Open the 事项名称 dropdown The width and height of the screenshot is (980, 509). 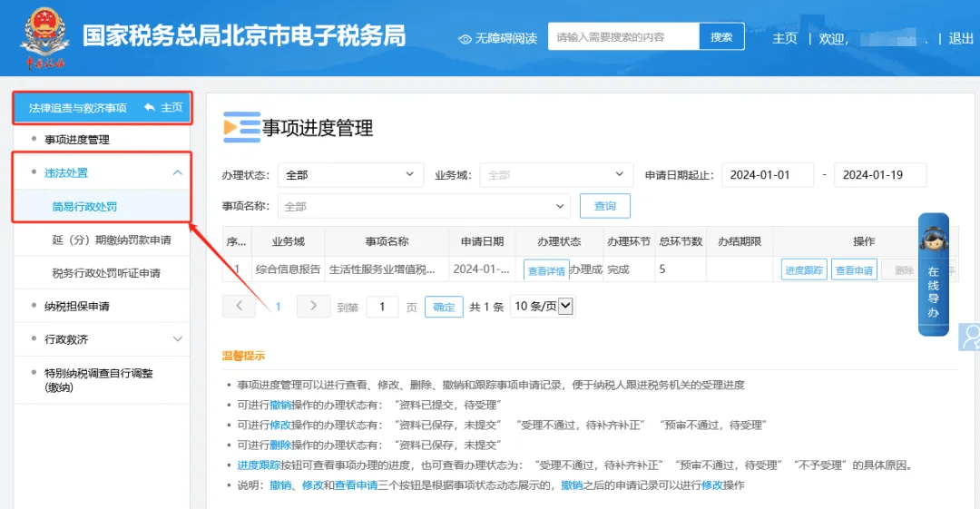click(x=424, y=206)
